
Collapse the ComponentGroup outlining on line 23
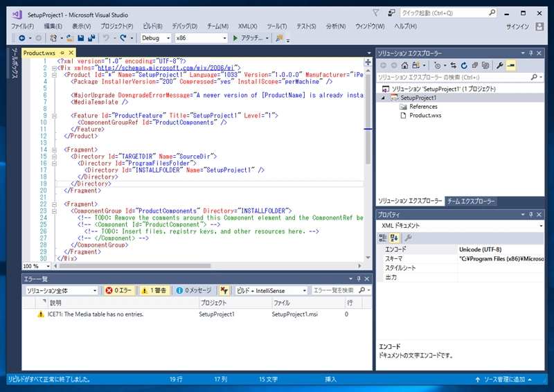point(54,211)
